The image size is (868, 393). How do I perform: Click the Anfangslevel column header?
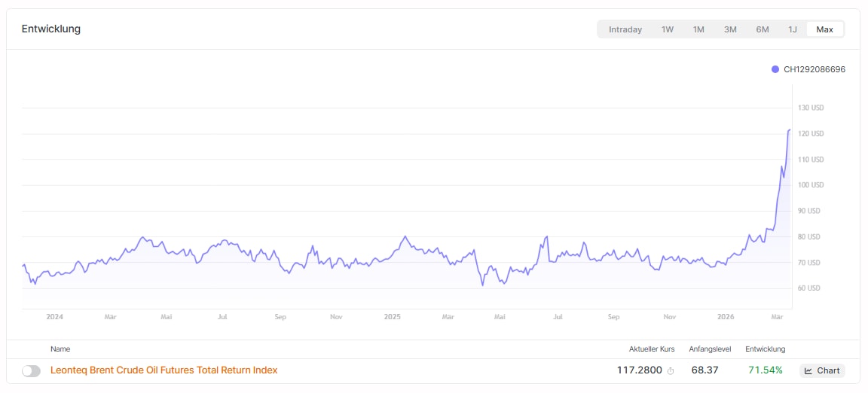710,349
